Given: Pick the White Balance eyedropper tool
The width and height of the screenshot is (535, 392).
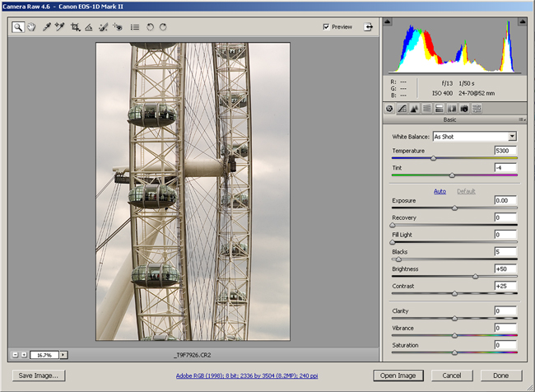Looking at the screenshot, I should (x=46, y=27).
